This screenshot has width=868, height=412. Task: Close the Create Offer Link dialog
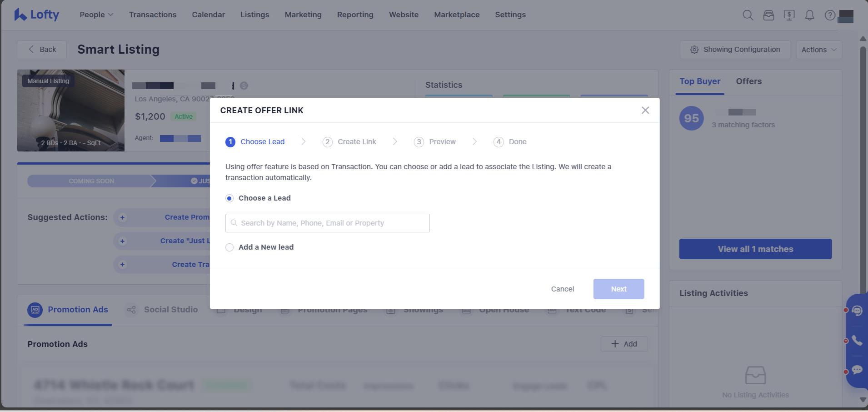click(645, 110)
